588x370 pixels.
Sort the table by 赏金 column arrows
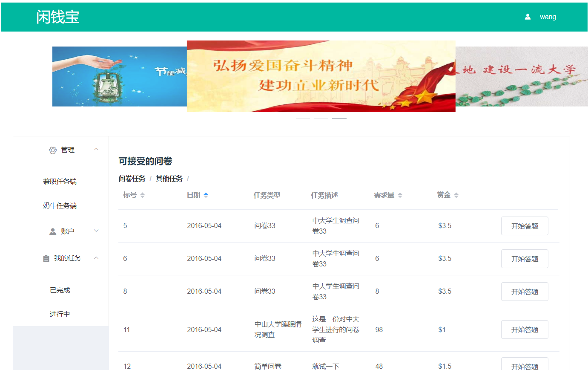click(x=456, y=195)
